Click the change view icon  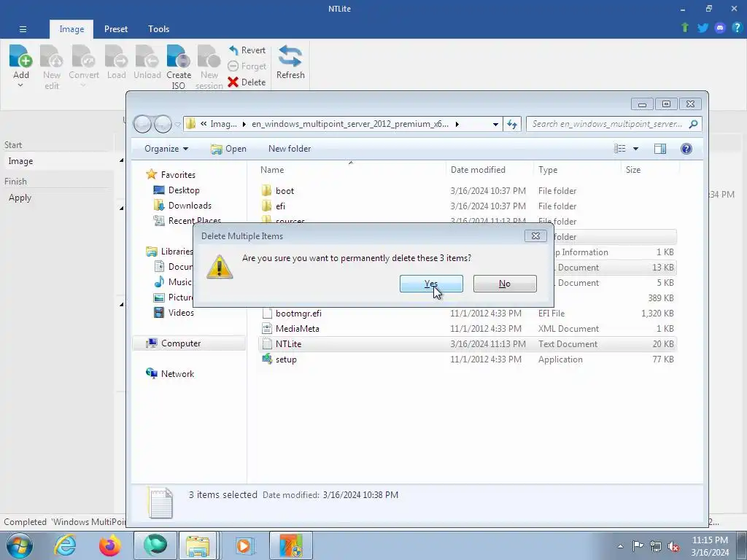coord(620,149)
